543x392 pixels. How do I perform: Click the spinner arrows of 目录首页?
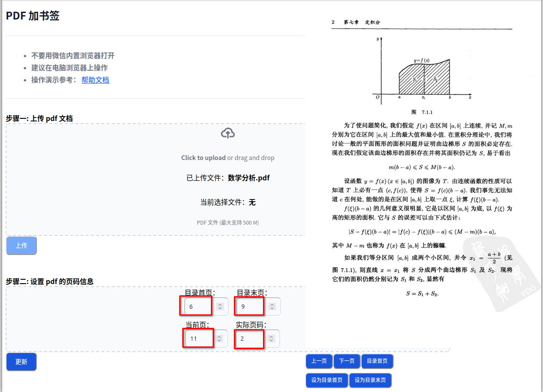point(220,307)
